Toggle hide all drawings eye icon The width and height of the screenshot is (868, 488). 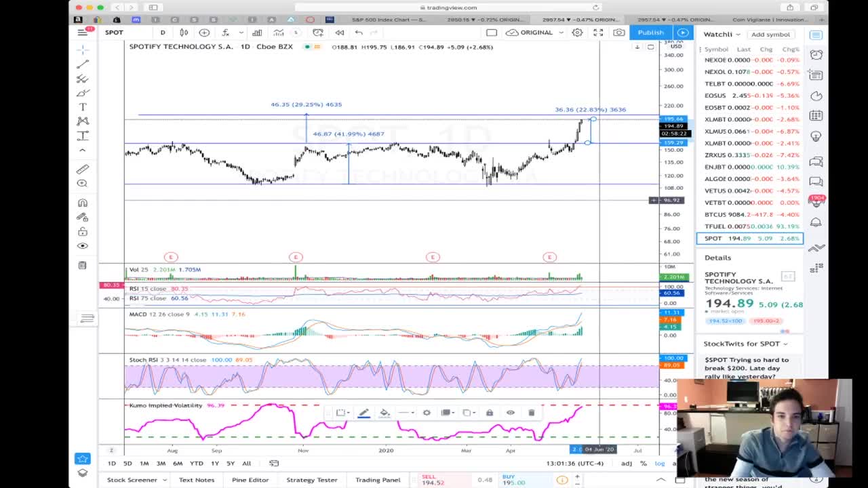coord(83,246)
